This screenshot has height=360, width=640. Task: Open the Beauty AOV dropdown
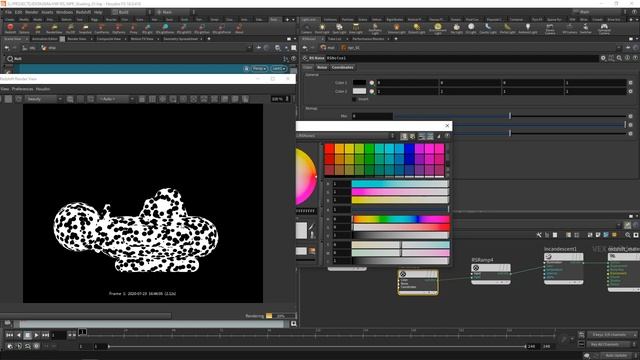[x=44, y=99]
